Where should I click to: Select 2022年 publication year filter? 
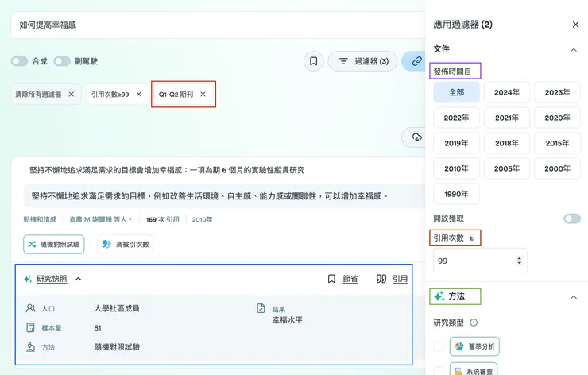coord(456,118)
